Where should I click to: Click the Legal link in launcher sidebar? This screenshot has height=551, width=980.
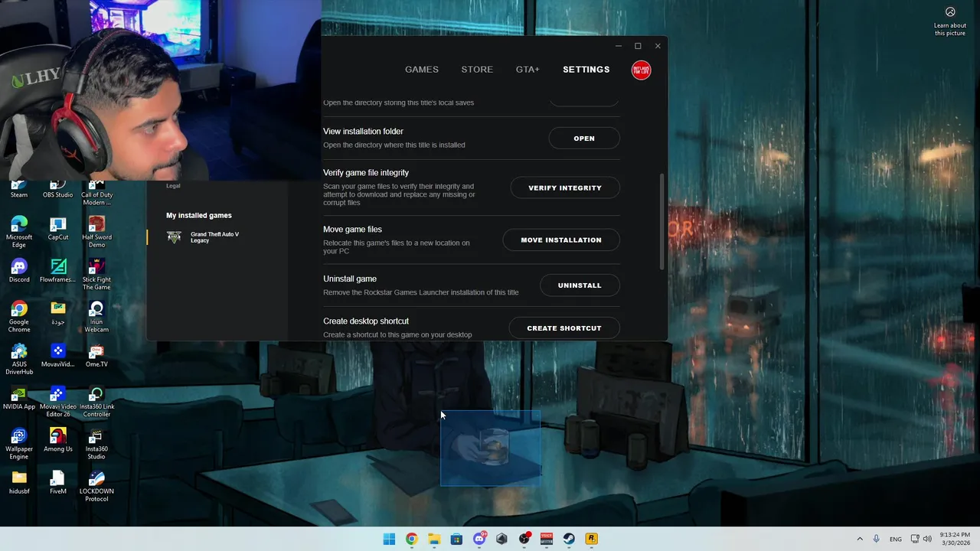173,186
